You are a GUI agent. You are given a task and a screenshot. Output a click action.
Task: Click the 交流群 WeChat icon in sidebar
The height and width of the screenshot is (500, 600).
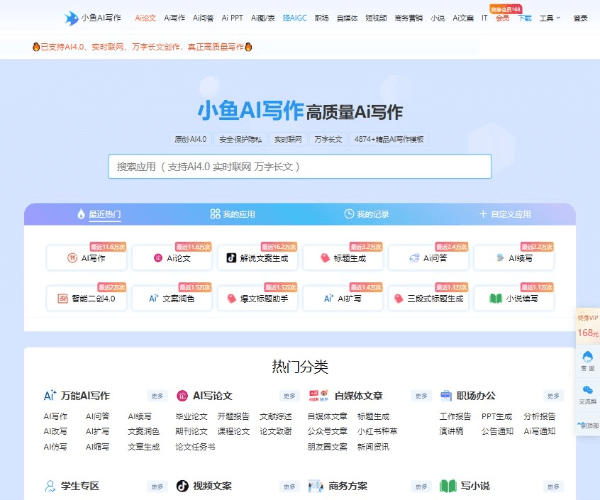[x=588, y=394]
